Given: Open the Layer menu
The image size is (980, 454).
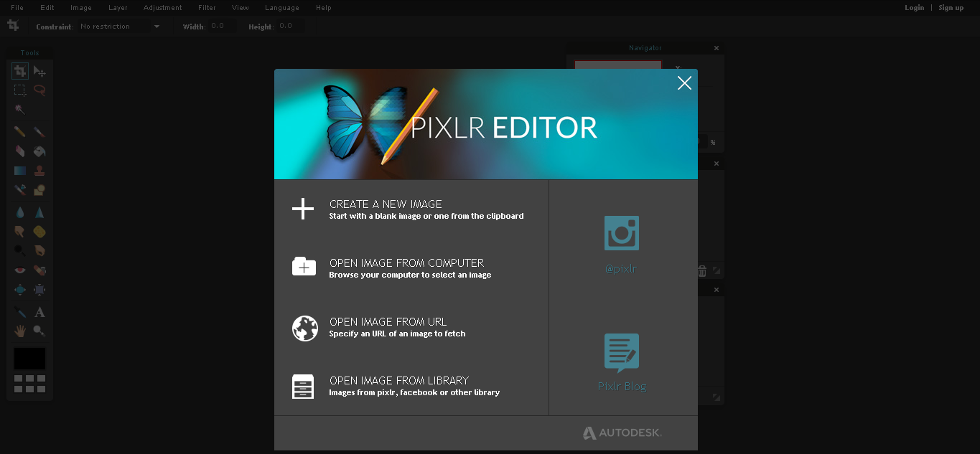Looking at the screenshot, I should pos(118,8).
